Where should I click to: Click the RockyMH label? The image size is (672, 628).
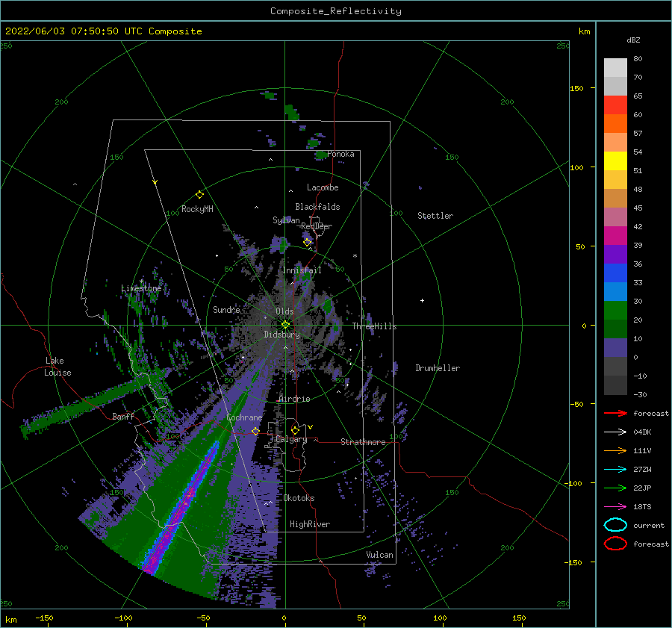click(197, 209)
